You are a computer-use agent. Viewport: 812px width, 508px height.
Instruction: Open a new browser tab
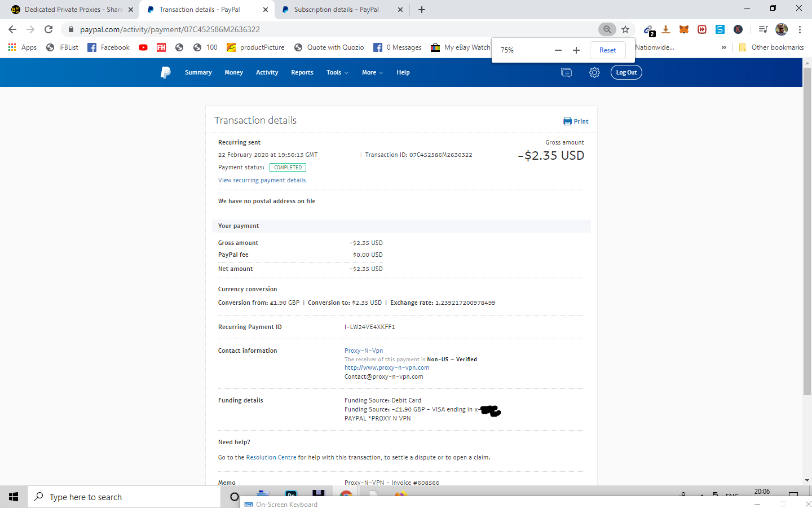click(x=422, y=10)
